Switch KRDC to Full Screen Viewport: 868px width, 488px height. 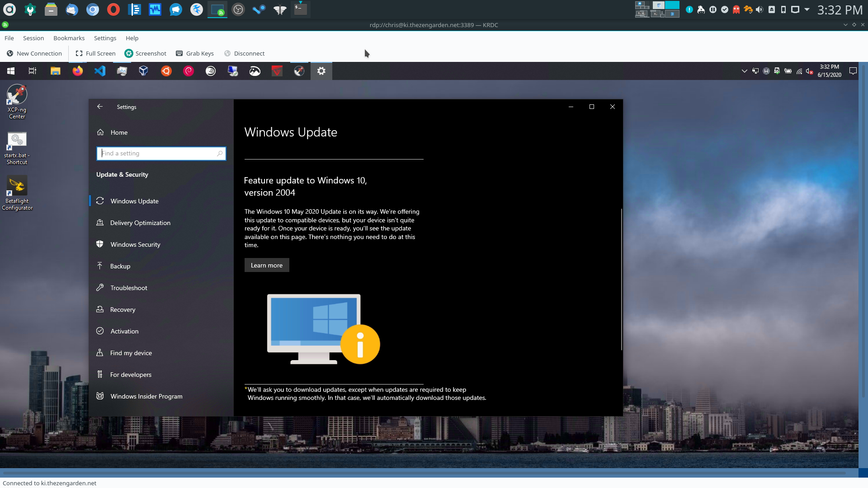pos(95,53)
